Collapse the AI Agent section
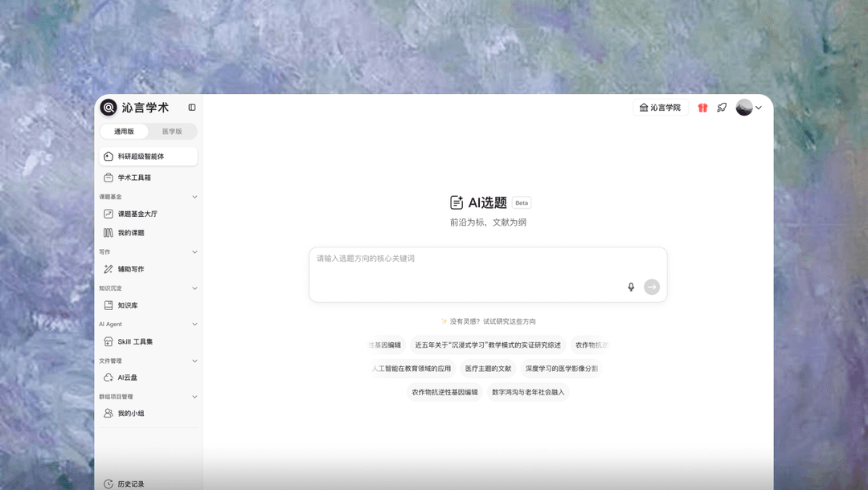The height and width of the screenshot is (490, 868). tap(194, 324)
